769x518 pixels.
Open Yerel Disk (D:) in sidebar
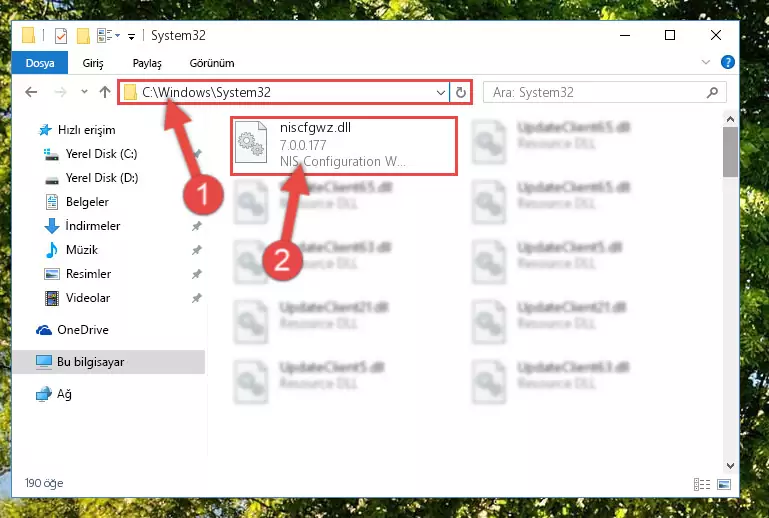(x=102, y=178)
